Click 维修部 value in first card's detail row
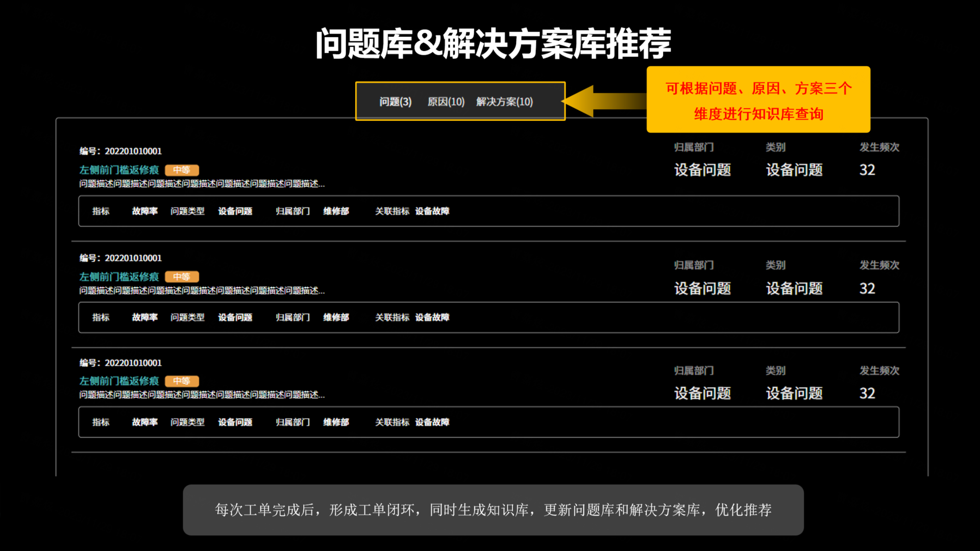The height and width of the screenshot is (551, 980). click(x=336, y=211)
